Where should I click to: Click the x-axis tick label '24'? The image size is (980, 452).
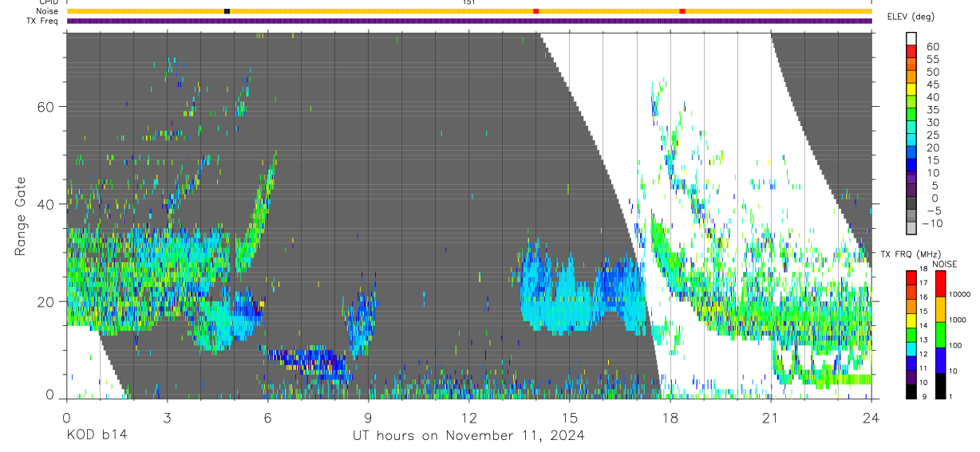(871, 417)
